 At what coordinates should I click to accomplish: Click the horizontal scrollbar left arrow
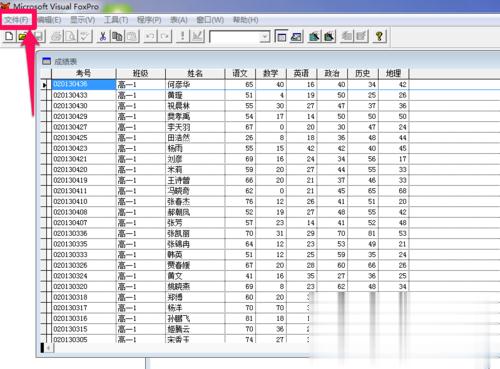click(49, 348)
